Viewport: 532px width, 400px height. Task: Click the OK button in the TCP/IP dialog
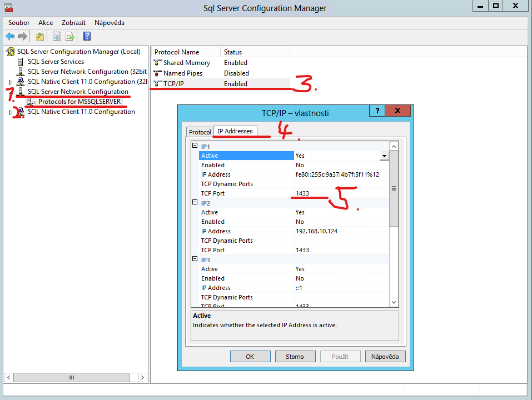(x=250, y=356)
